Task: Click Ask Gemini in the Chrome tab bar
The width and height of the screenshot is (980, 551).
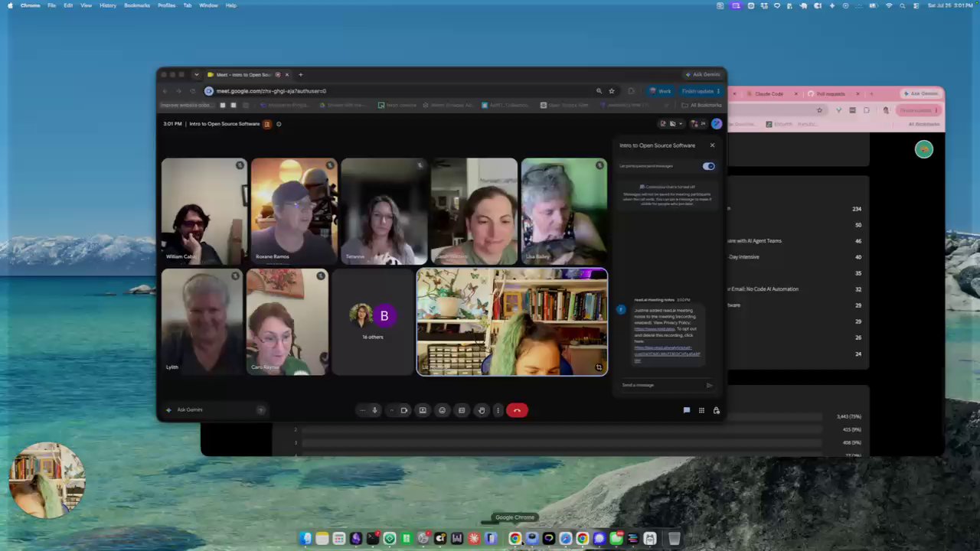Action: click(x=704, y=74)
